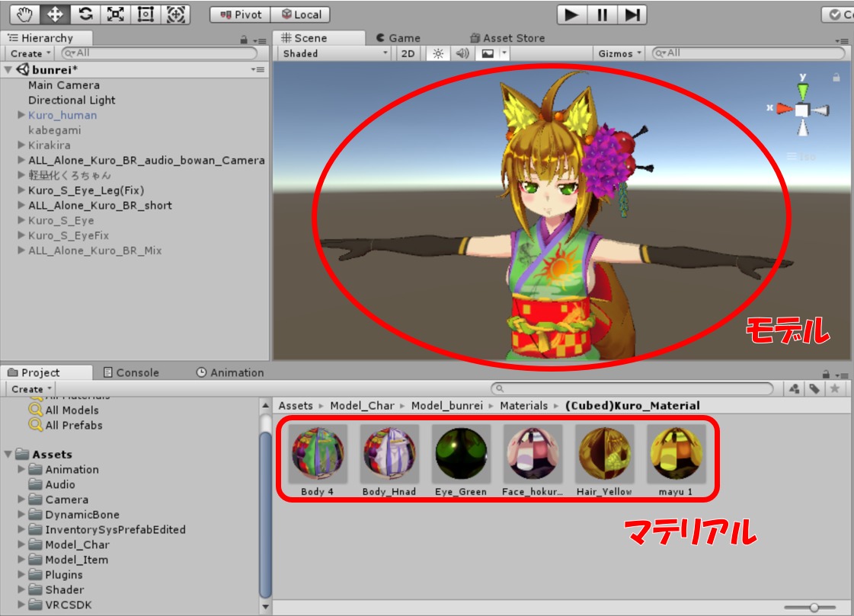Adjust the asset icon size slider
The height and width of the screenshot is (616, 854).
click(x=814, y=607)
